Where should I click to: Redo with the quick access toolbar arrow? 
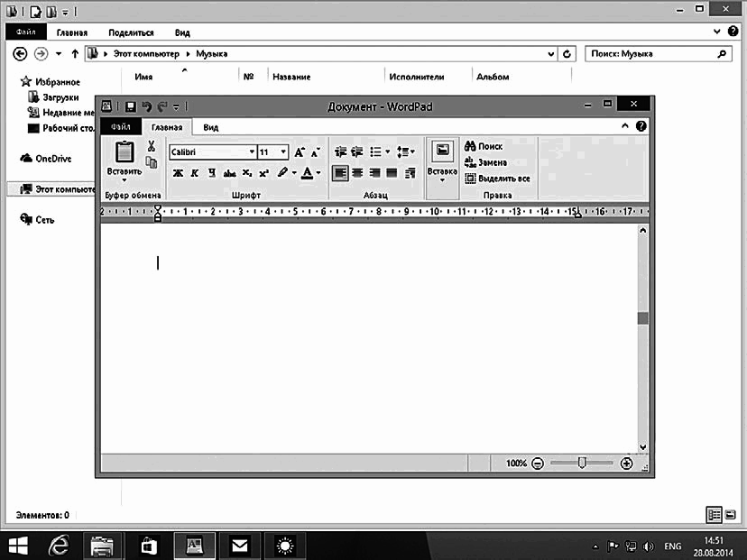(x=162, y=106)
